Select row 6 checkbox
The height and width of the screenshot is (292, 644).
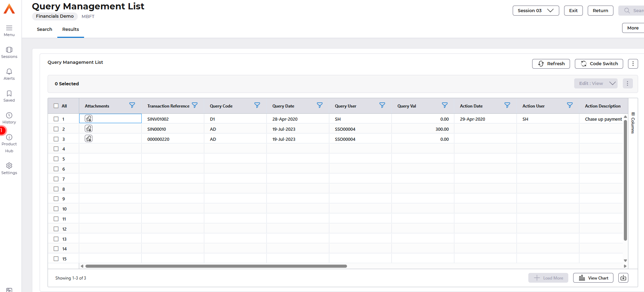coord(56,169)
